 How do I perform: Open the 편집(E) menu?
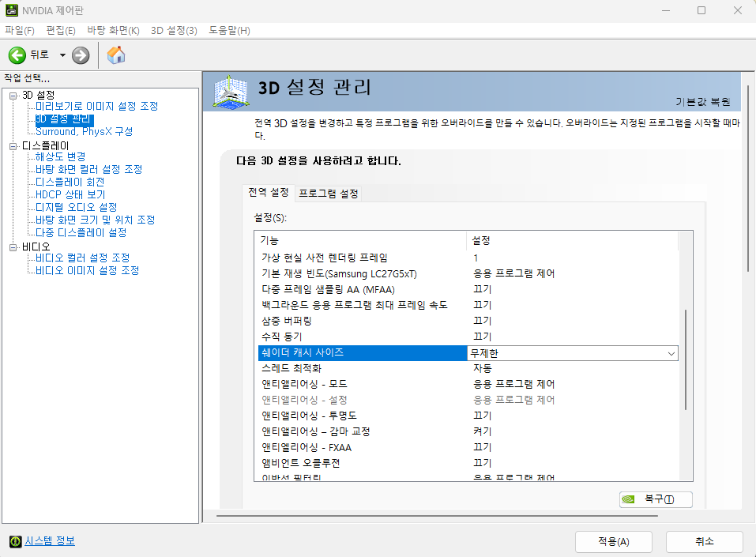click(61, 30)
